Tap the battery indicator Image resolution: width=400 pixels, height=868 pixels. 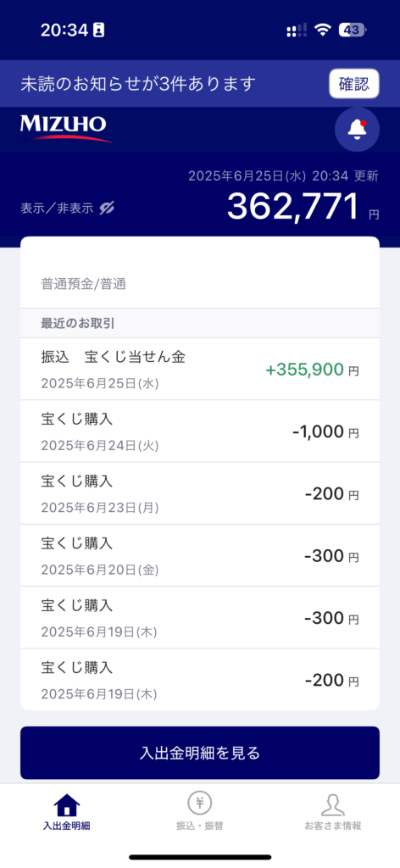353,30
